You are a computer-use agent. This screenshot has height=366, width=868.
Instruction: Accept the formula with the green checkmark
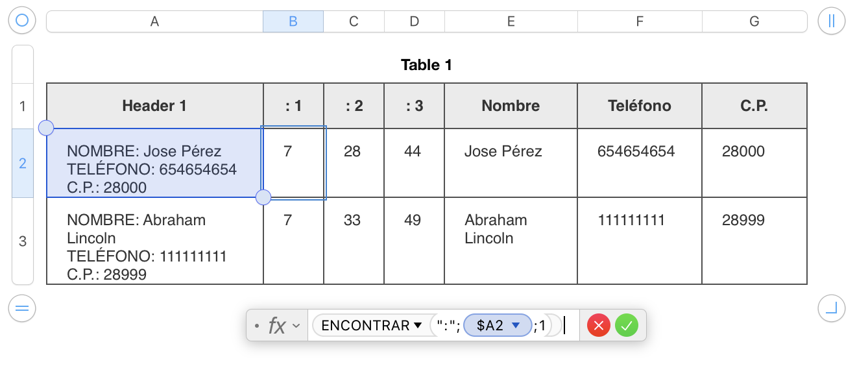click(x=627, y=326)
